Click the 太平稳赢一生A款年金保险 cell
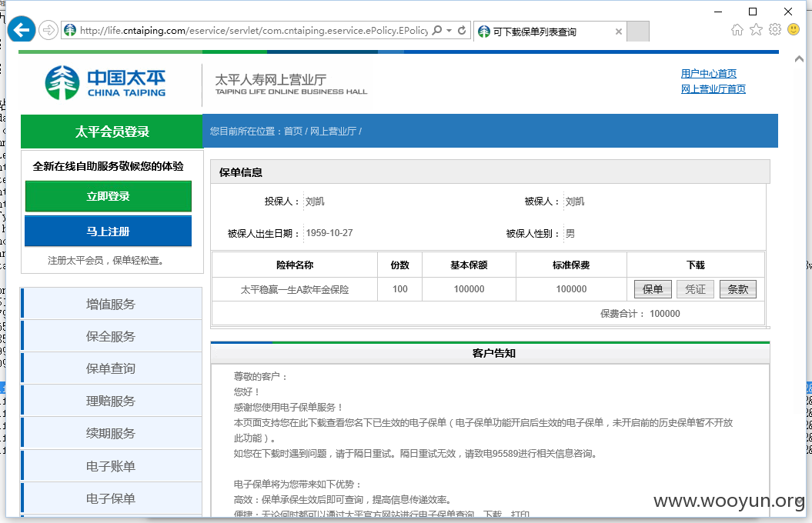The image size is (812, 523). click(x=295, y=289)
